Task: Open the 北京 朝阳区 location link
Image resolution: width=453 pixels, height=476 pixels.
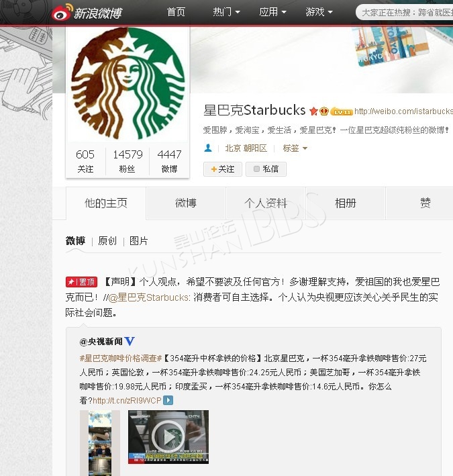Action: tap(246, 148)
